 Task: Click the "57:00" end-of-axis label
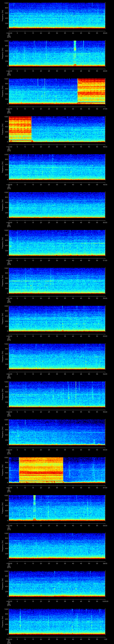(x=105, y=487)
